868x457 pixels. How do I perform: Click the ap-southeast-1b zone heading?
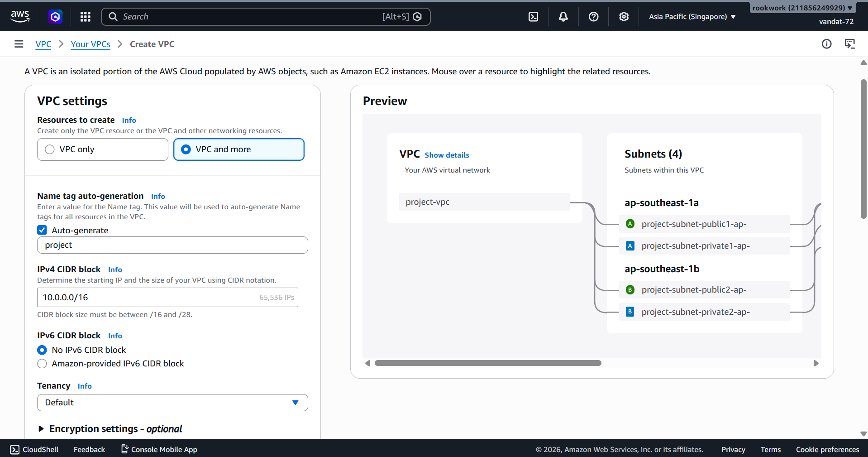pyautogui.click(x=662, y=269)
